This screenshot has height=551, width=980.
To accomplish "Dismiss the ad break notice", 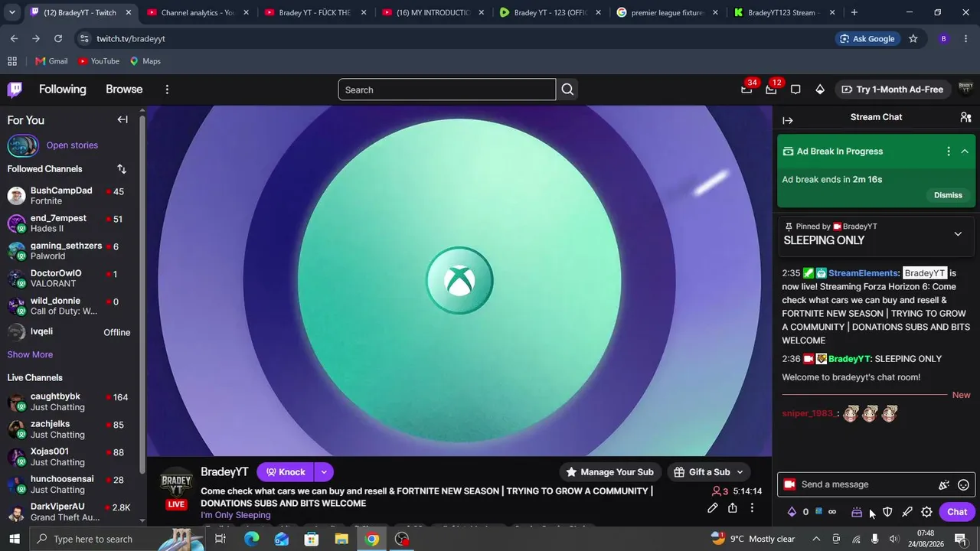I will [x=948, y=195].
